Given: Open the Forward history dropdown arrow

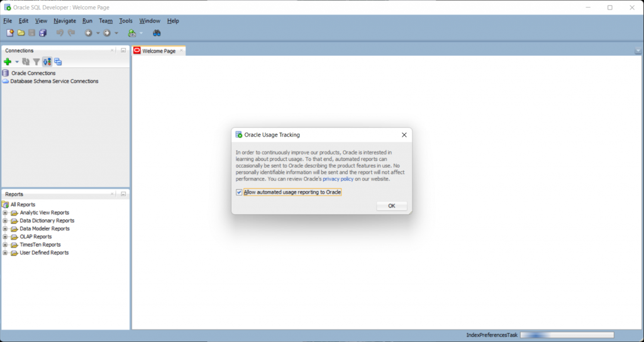Looking at the screenshot, I should pyautogui.click(x=116, y=33).
